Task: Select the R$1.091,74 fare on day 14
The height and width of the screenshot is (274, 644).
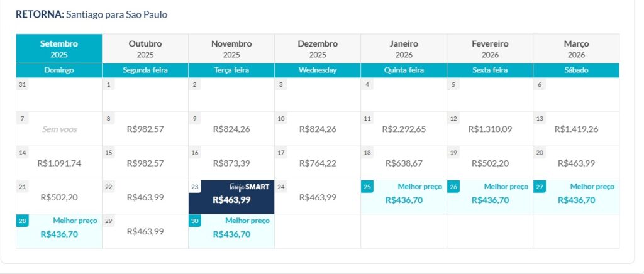Action: (59, 163)
